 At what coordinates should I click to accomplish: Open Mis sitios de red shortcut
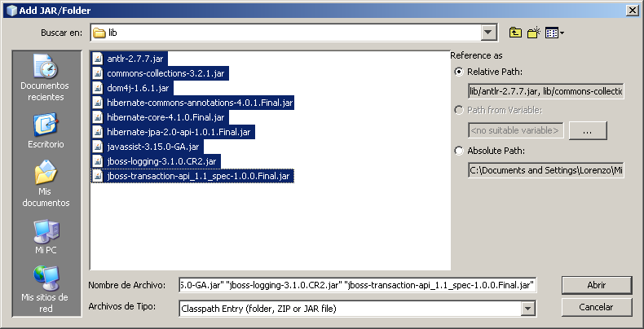46,290
